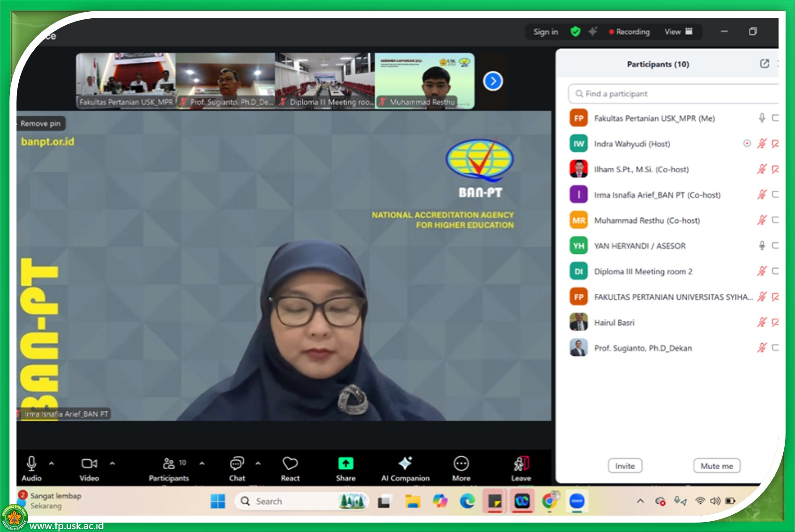
Task: Toggle muted mic of Indra Wahyudi (Host)
Action: tap(762, 143)
